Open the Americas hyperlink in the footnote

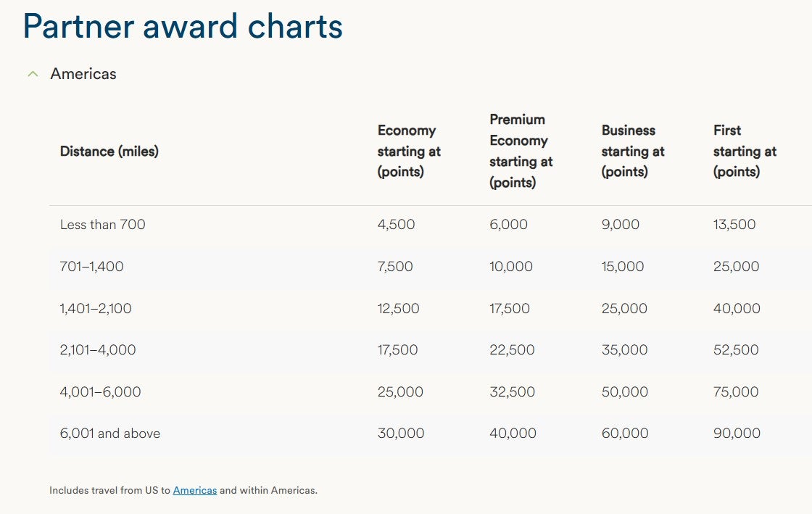(x=194, y=490)
